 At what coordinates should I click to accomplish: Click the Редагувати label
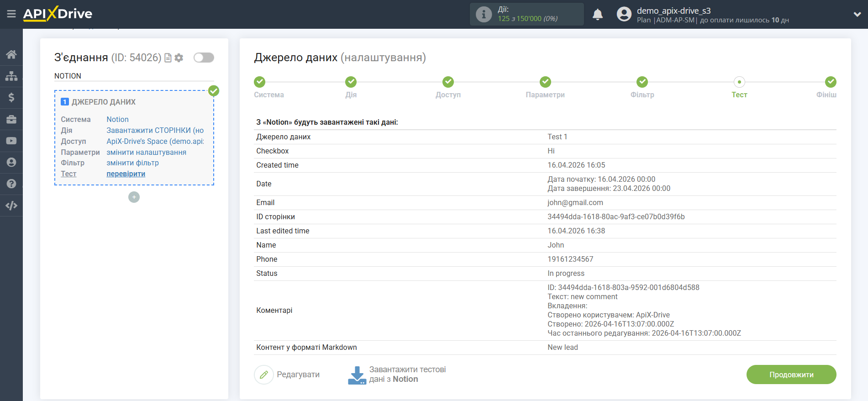pos(298,375)
